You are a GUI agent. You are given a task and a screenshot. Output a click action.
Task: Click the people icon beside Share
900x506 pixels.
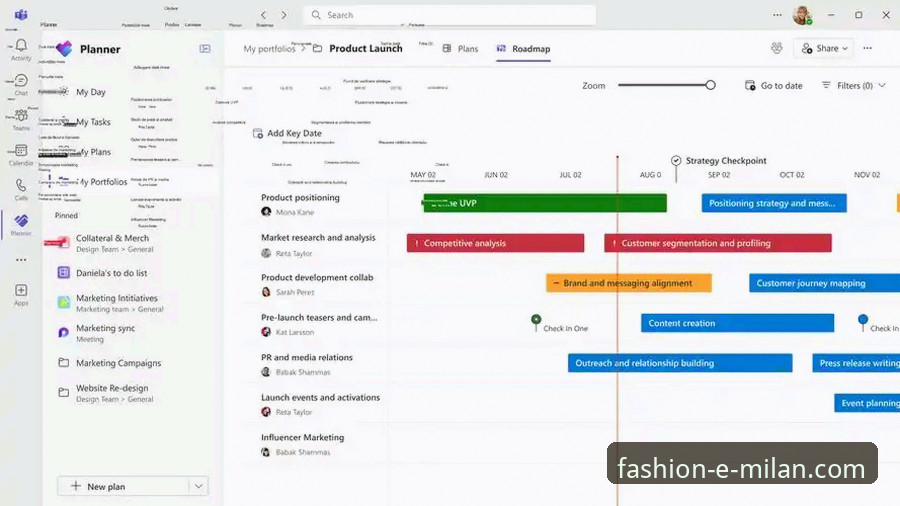tap(777, 48)
